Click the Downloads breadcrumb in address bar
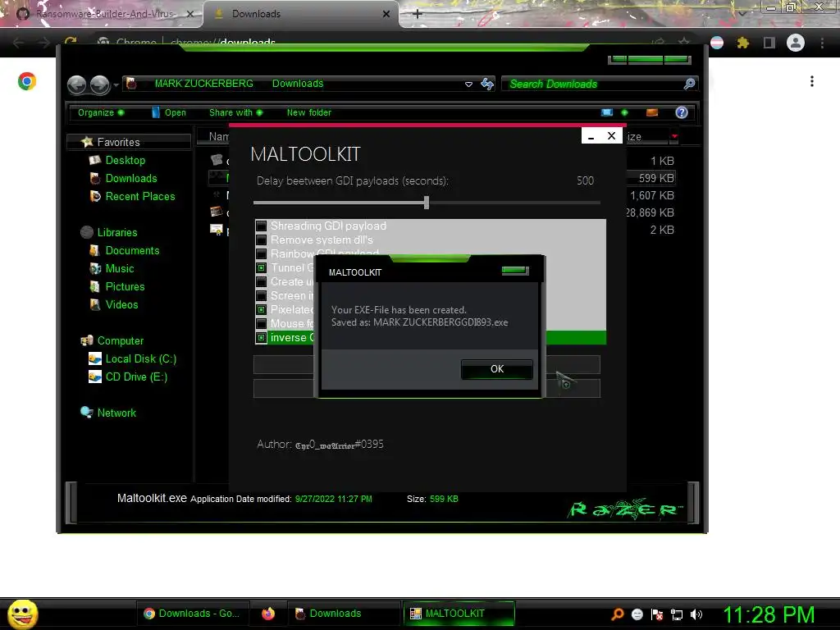The width and height of the screenshot is (840, 630). pyautogui.click(x=297, y=84)
